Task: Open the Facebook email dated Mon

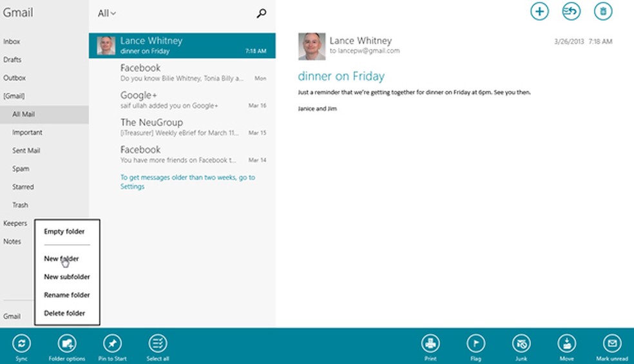Action: pyautogui.click(x=182, y=72)
